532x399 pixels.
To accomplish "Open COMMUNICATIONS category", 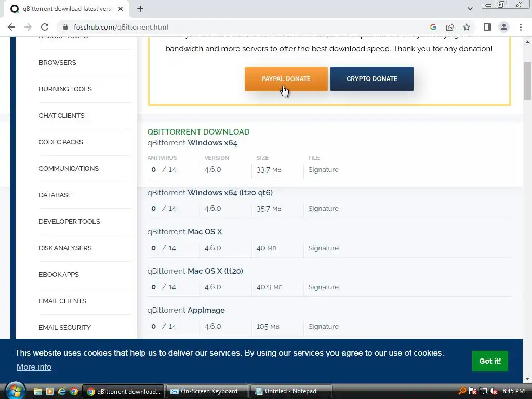I will coord(69,169).
